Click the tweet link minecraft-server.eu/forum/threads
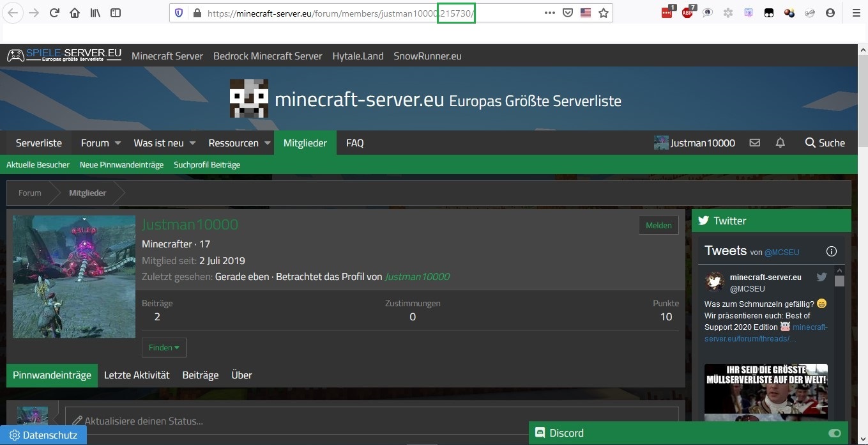 pos(766,332)
